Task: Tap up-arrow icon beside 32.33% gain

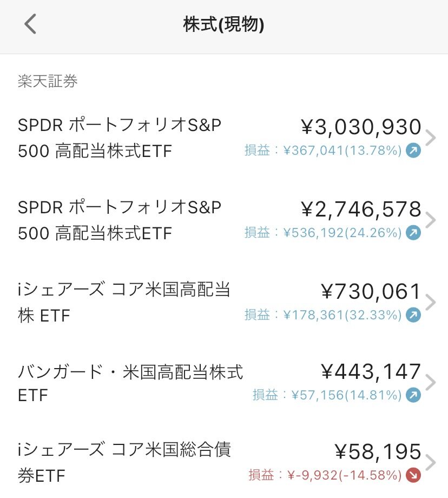Action: (413, 314)
